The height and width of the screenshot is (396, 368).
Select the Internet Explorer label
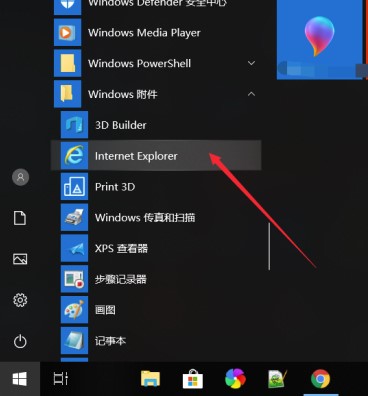pos(136,156)
